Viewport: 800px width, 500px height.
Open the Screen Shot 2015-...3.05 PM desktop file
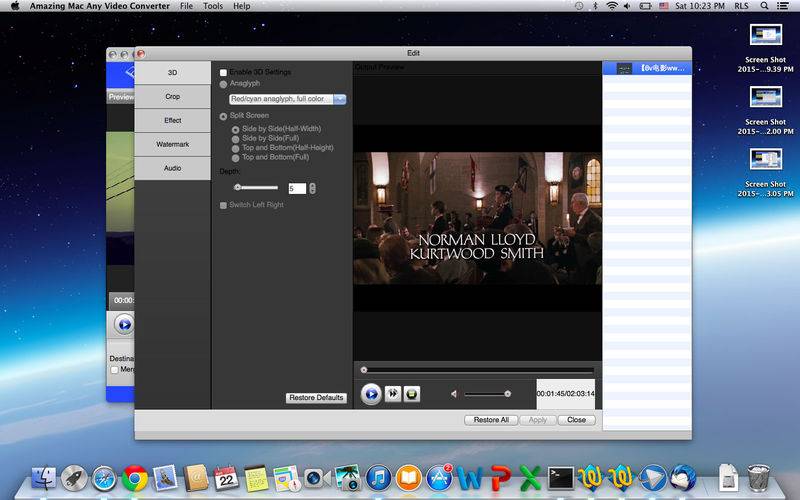coord(765,173)
